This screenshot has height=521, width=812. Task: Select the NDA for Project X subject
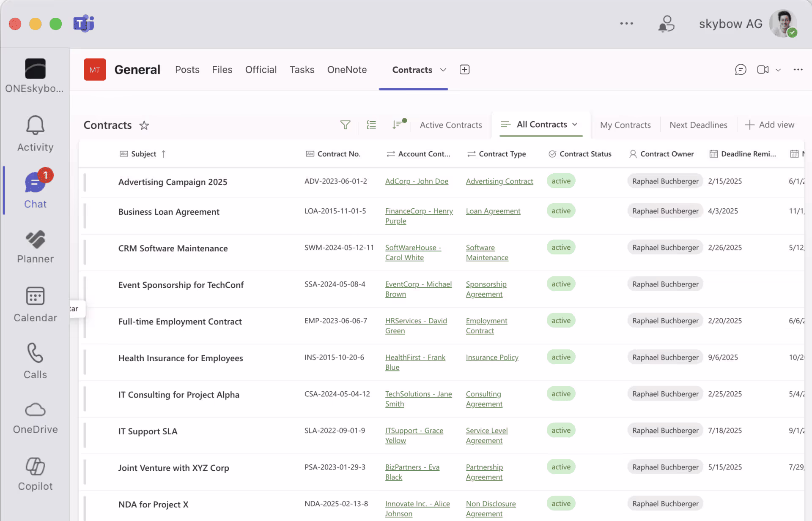[153, 505]
